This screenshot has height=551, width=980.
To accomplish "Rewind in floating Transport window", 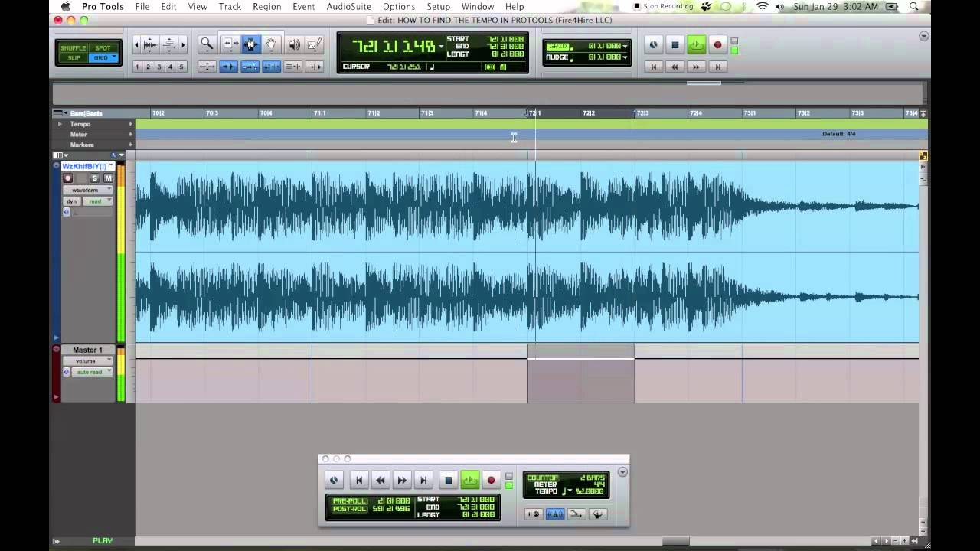I will 381,480.
